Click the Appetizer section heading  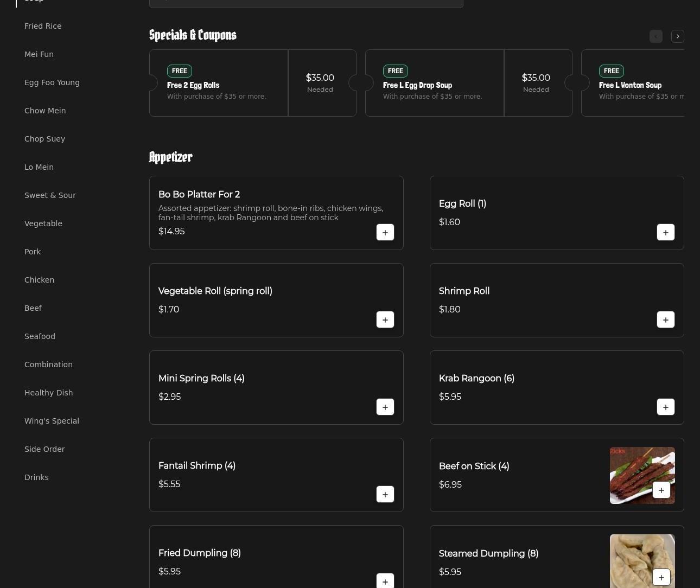(170, 157)
